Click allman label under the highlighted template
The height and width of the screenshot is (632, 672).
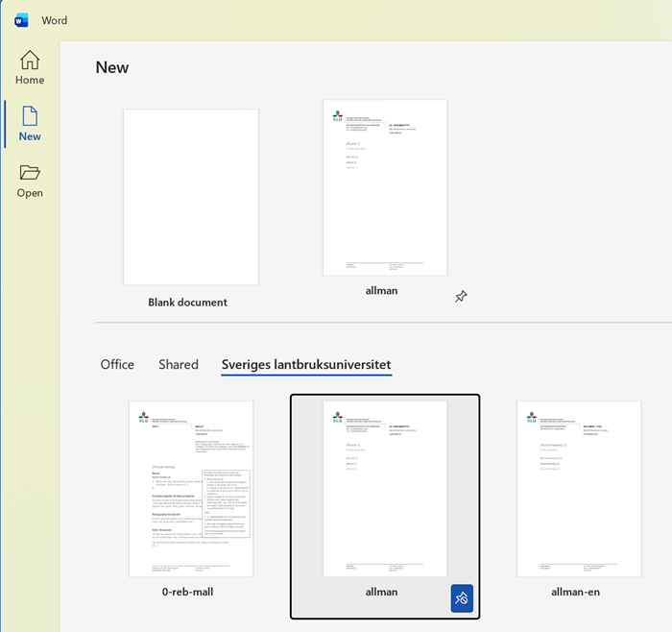(381, 592)
